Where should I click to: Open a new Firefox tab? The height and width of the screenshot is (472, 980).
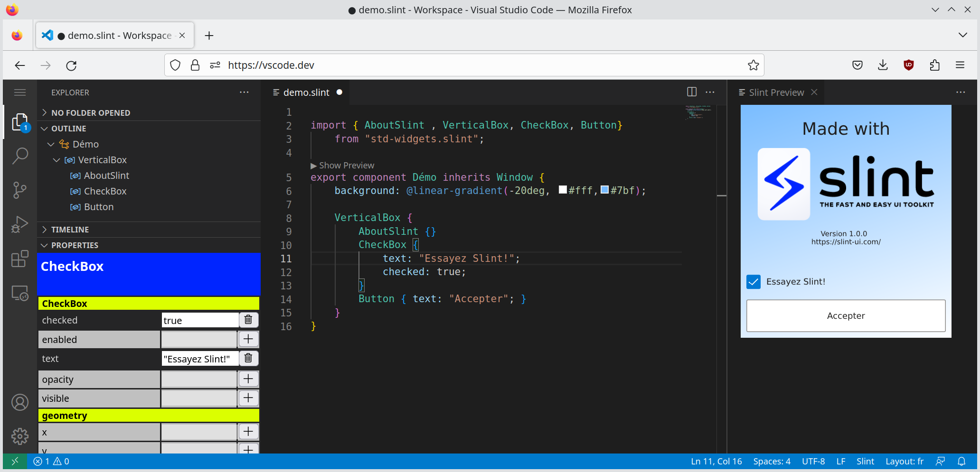click(x=209, y=36)
